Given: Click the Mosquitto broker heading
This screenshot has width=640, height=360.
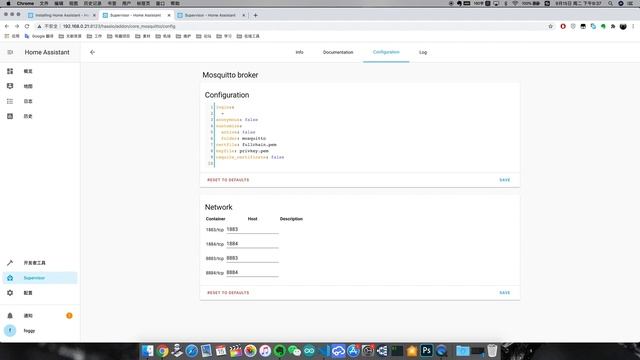Looking at the screenshot, I should click(x=230, y=75).
